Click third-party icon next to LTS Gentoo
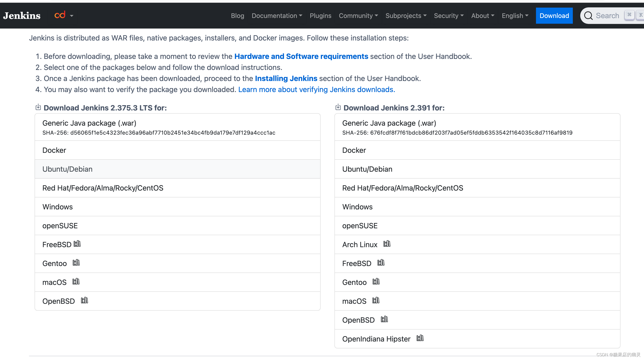 (x=76, y=263)
